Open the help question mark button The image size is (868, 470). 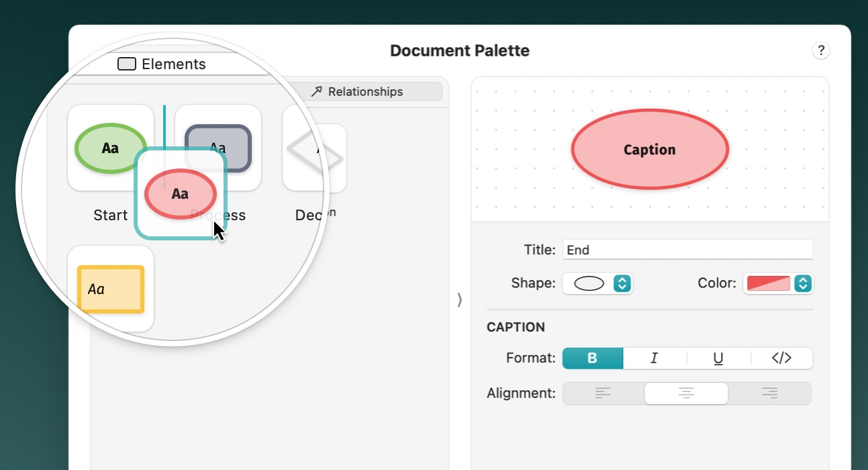(x=820, y=50)
